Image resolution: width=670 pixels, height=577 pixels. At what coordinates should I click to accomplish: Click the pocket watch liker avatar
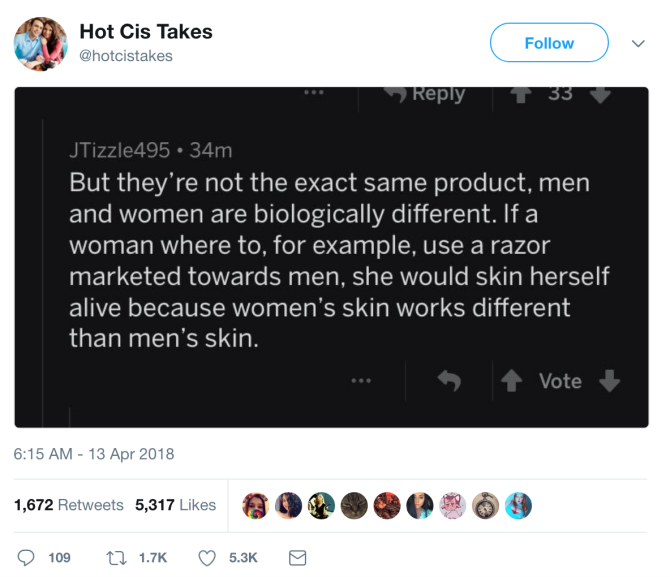tap(485, 506)
